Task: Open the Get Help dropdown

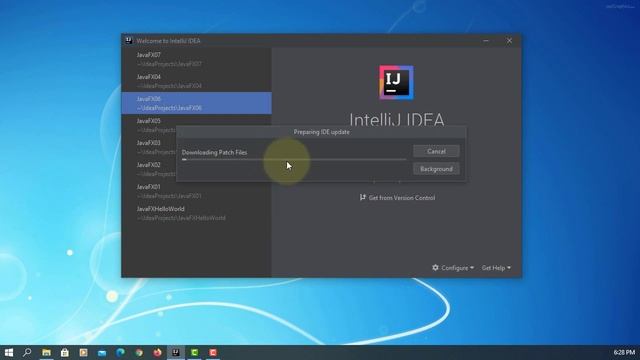Action: click(496, 268)
